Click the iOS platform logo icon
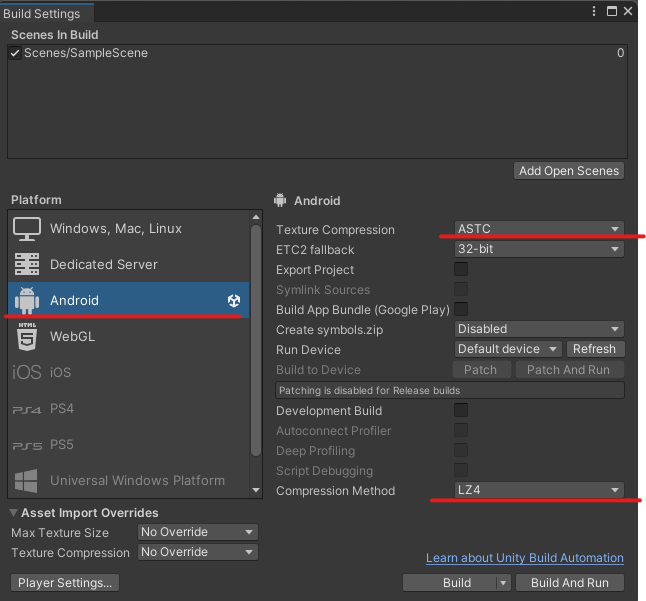The image size is (646, 601). tap(27, 372)
